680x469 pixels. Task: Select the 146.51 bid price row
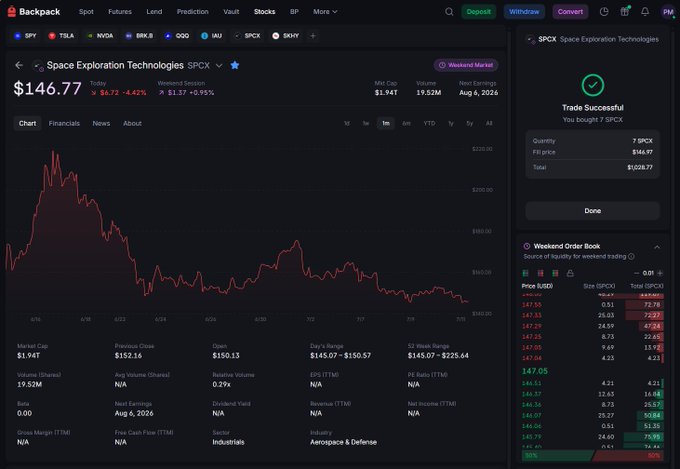pos(592,383)
